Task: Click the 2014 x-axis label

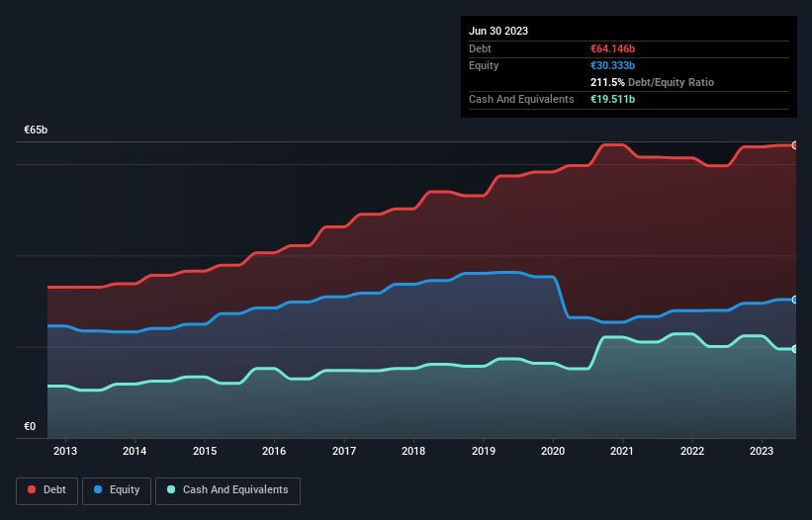Action: click(135, 451)
